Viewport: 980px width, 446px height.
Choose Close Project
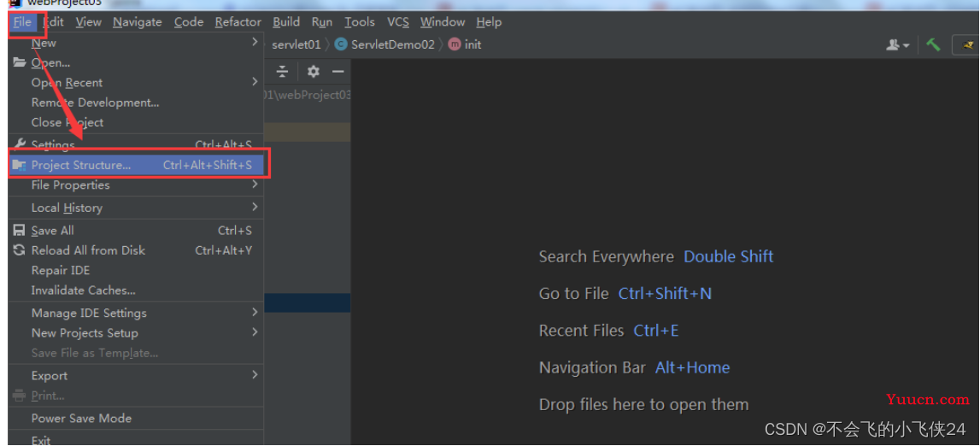(136, 122)
